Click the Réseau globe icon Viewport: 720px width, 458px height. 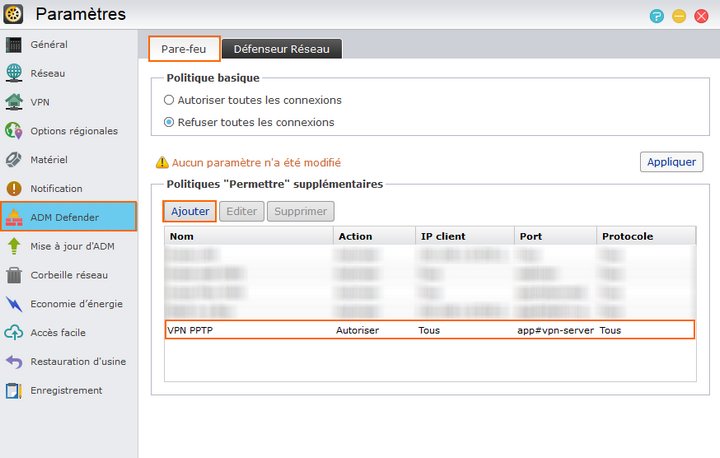click(14, 73)
